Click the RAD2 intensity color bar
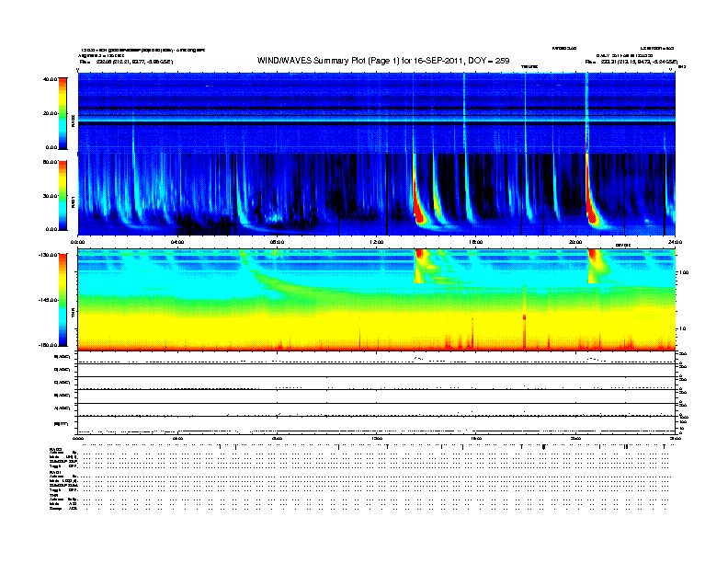 [63, 113]
